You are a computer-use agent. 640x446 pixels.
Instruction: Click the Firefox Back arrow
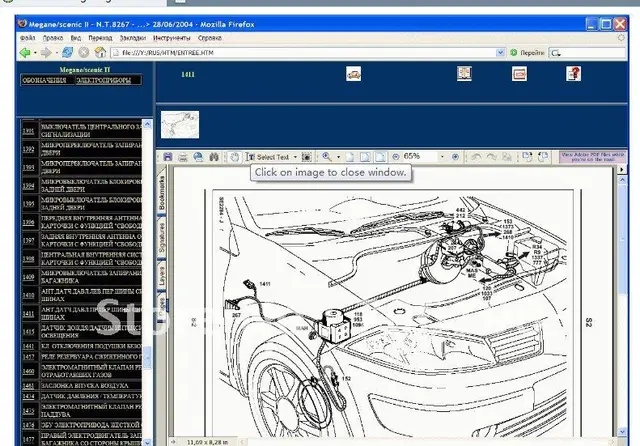point(25,53)
